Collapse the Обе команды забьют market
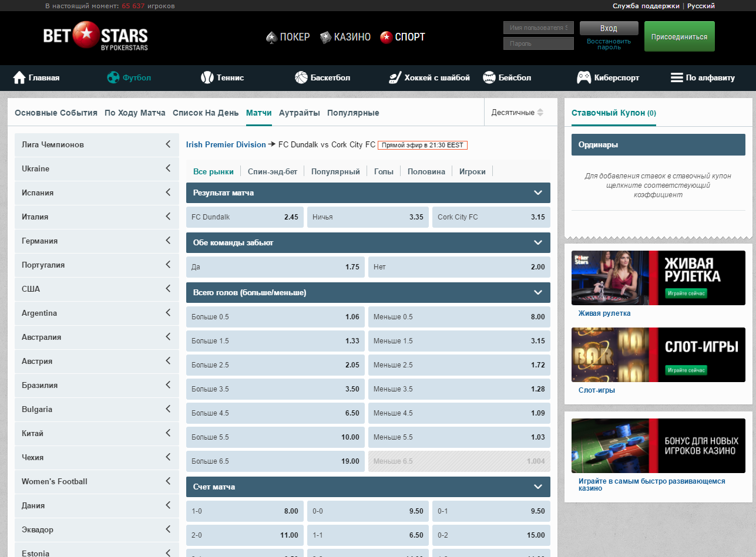 click(x=537, y=242)
